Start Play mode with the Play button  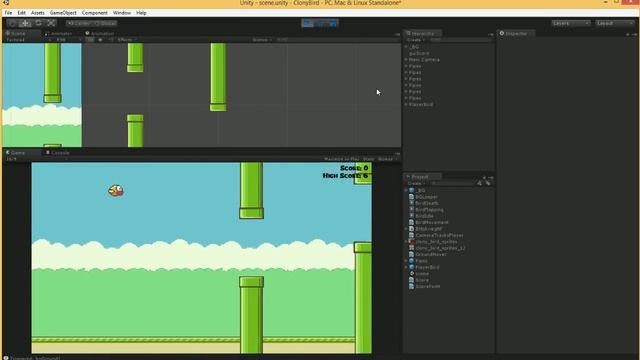point(307,23)
